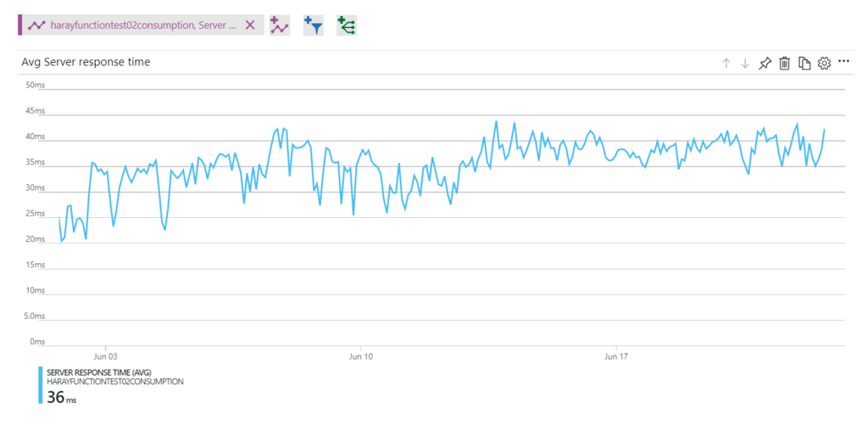Click the blue legend color bar
This screenshot has height=425, width=868.
[x=41, y=385]
